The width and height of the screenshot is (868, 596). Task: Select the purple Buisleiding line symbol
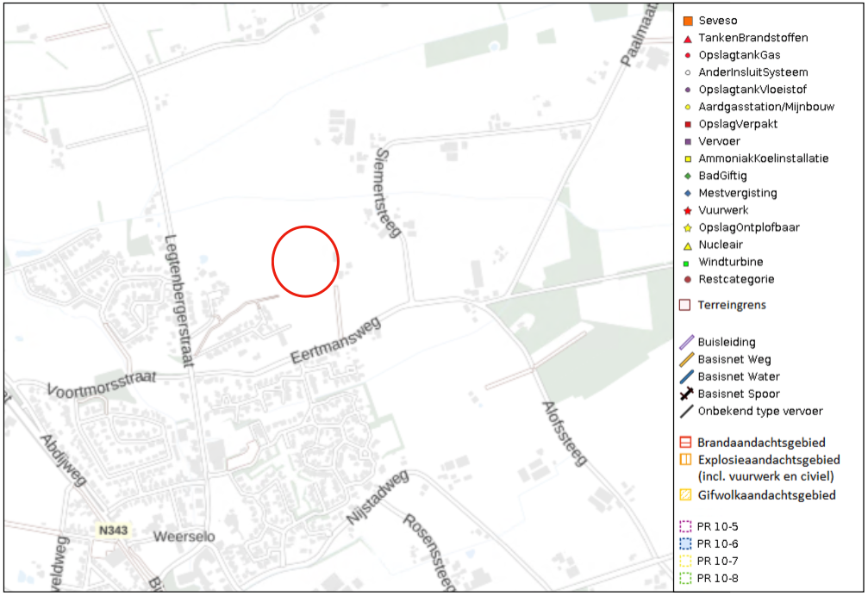[x=686, y=342]
